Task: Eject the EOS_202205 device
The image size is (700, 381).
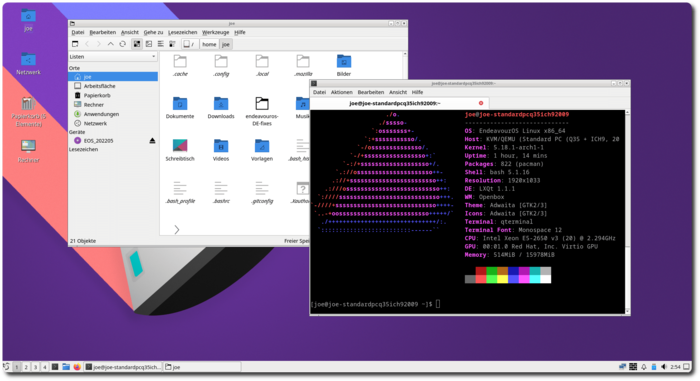Action: [152, 141]
